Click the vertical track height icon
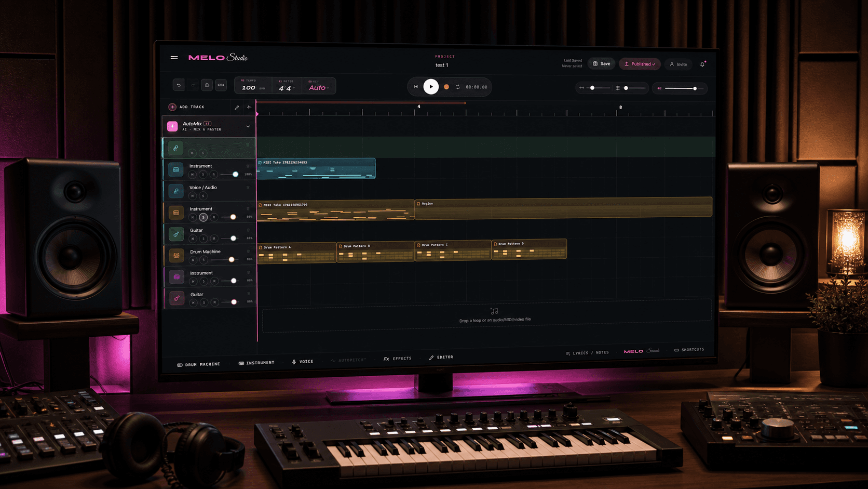 (x=618, y=88)
